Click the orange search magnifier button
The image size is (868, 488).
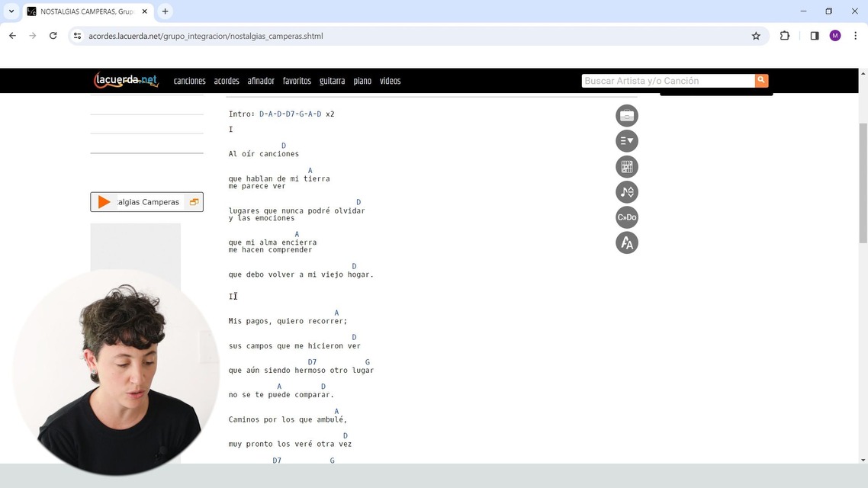(x=761, y=80)
